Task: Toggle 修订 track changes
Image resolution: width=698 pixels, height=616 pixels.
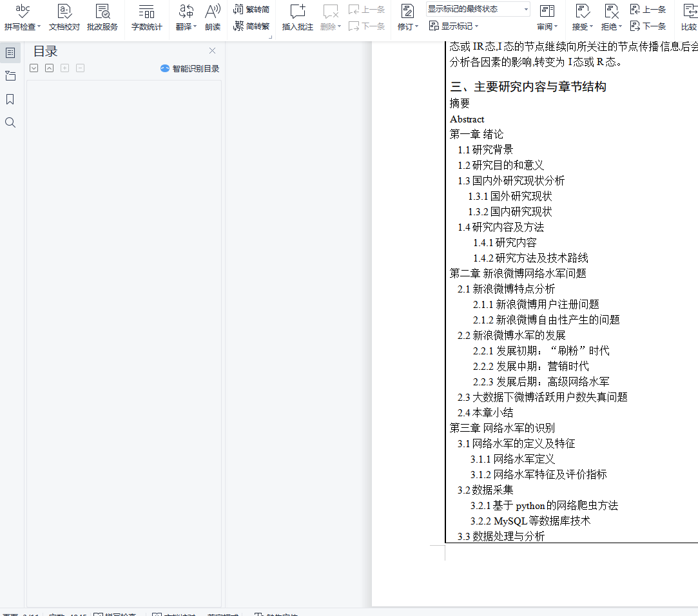Action: [x=407, y=11]
